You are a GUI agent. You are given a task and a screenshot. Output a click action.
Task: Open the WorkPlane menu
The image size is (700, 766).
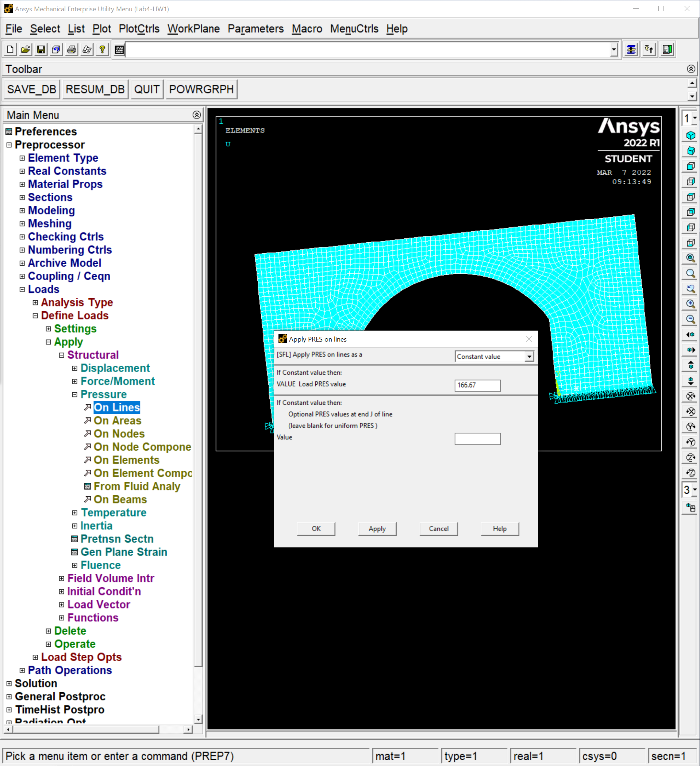coord(193,29)
